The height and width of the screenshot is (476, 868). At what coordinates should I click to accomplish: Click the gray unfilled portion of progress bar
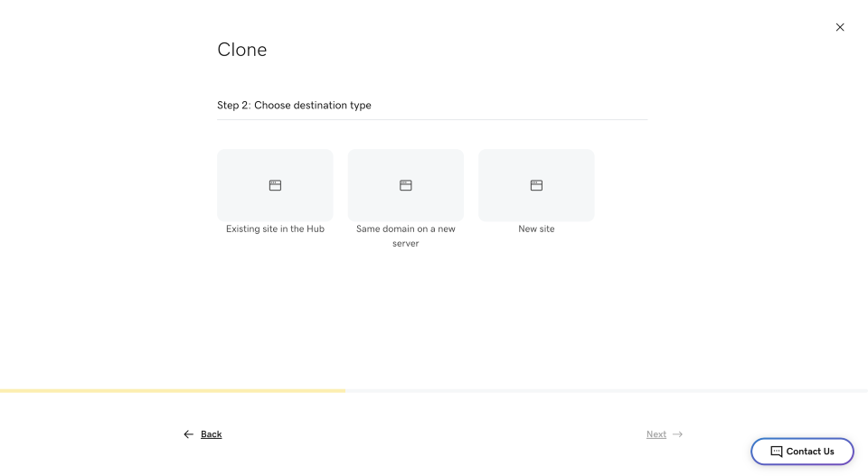pos(606,390)
